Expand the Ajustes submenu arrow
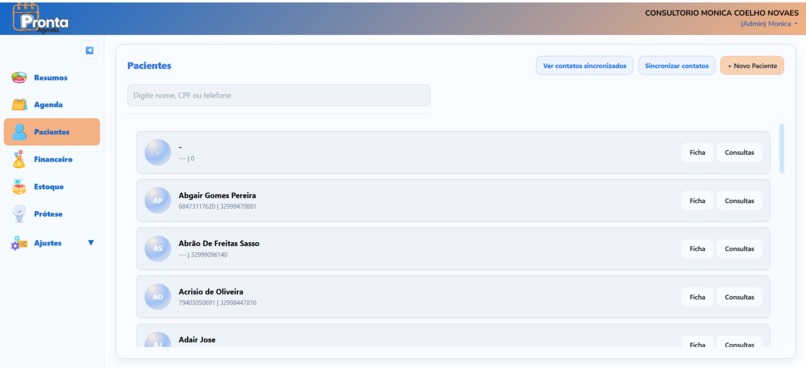This screenshot has height=368, width=806. (x=91, y=243)
